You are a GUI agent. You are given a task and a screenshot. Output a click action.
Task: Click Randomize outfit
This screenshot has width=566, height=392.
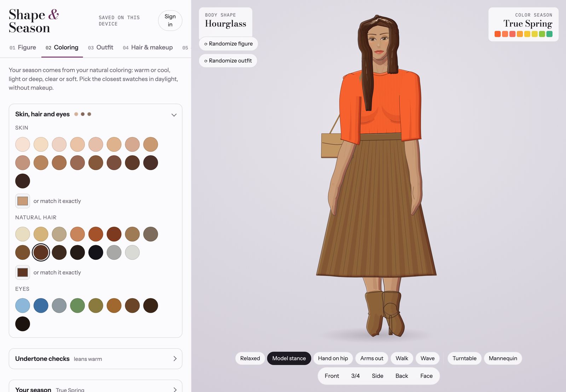click(x=228, y=61)
